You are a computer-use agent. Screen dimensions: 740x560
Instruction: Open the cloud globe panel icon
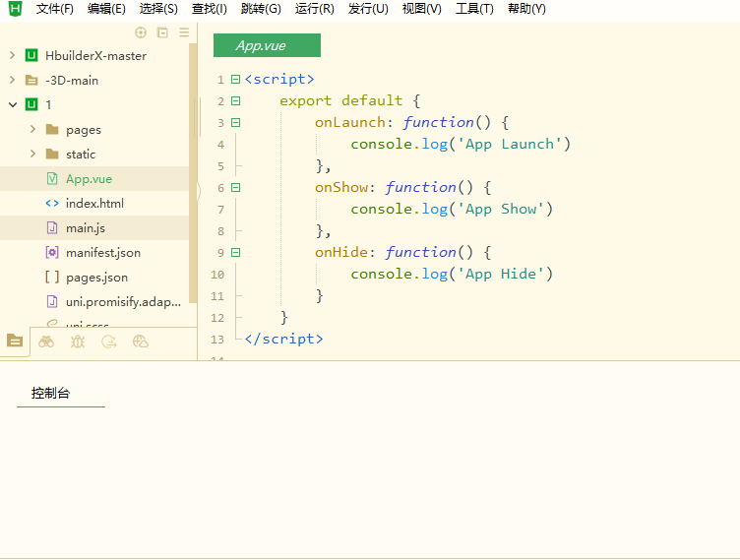click(141, 342)
